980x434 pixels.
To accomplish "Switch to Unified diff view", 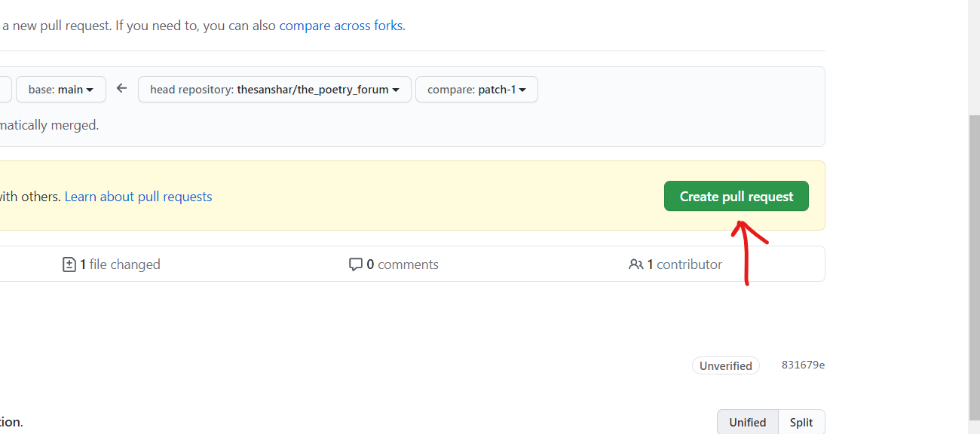I will [748, 422].
